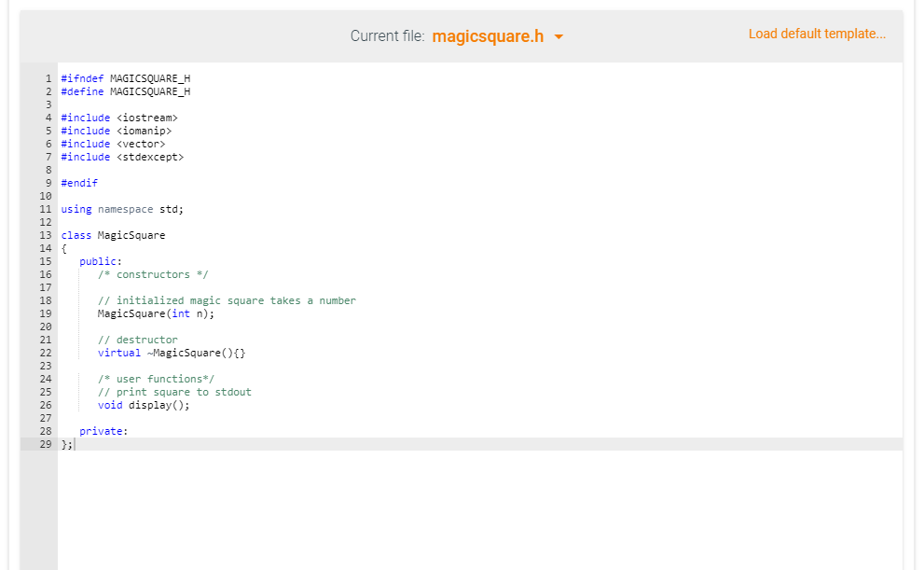Image resolution: width=924 pixels, height=570 pixels.
Task: Click the #include <stdexcept> line
Action: [120, 156]
